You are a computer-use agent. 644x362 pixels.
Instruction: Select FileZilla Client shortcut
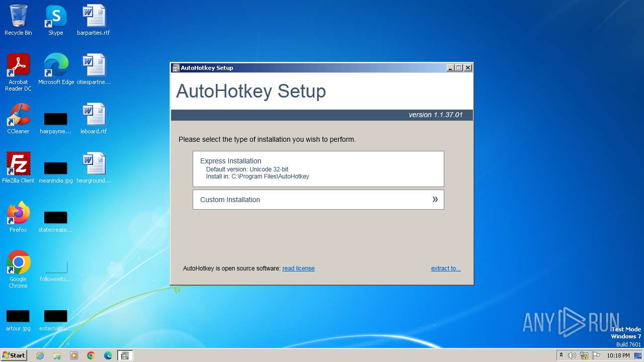pyautogui.click(x=18, y=168)
